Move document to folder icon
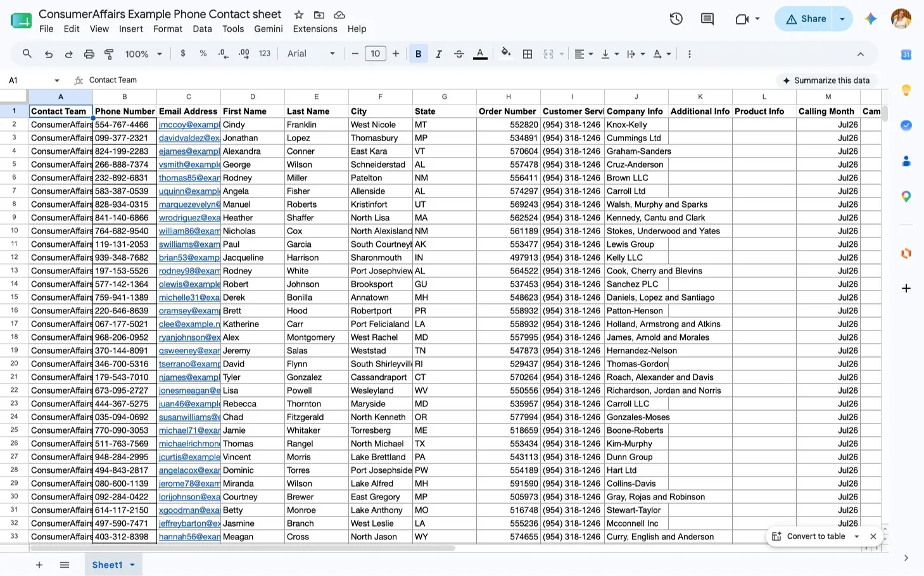The width and height of the screenshot is (924, 576). [x=319, y=15]
